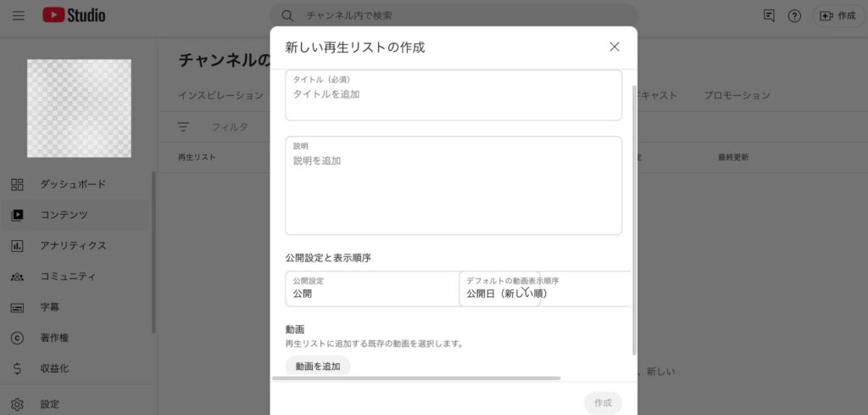Image resolution: width=868 pixels, height=415 pixels.
Task: Open the send feedback icon
Action: tap(769, 15)
